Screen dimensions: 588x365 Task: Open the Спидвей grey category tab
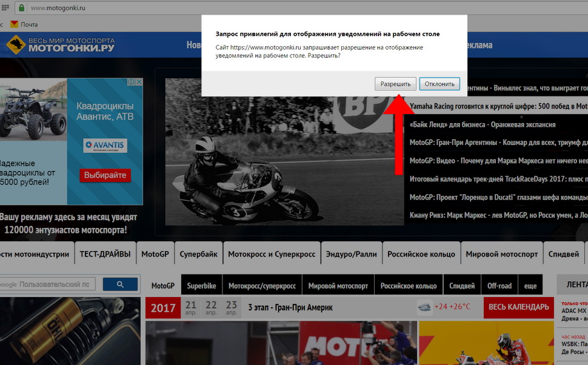(564, 254)
